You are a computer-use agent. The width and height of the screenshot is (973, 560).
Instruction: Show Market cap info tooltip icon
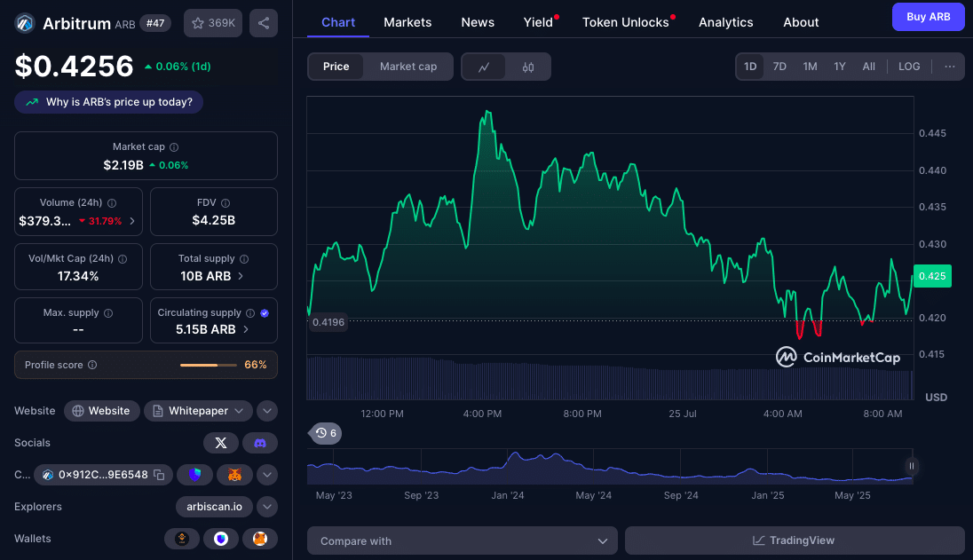(174, 147)
